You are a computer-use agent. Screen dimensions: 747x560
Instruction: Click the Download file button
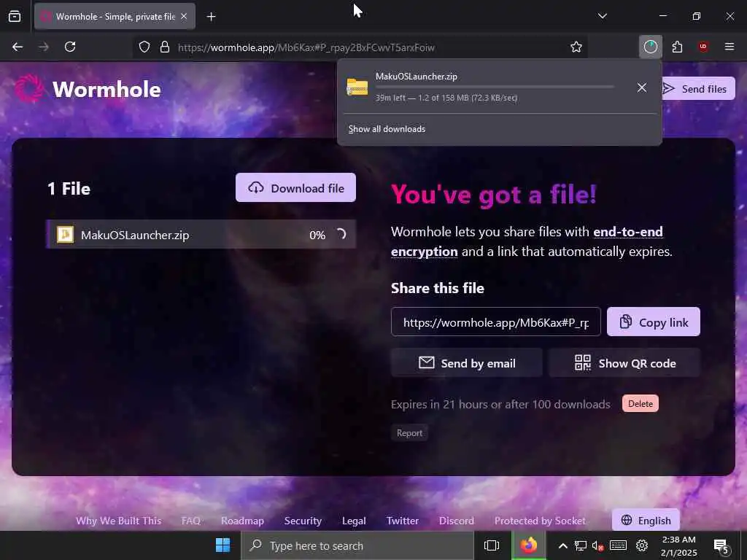coord(295,187)
